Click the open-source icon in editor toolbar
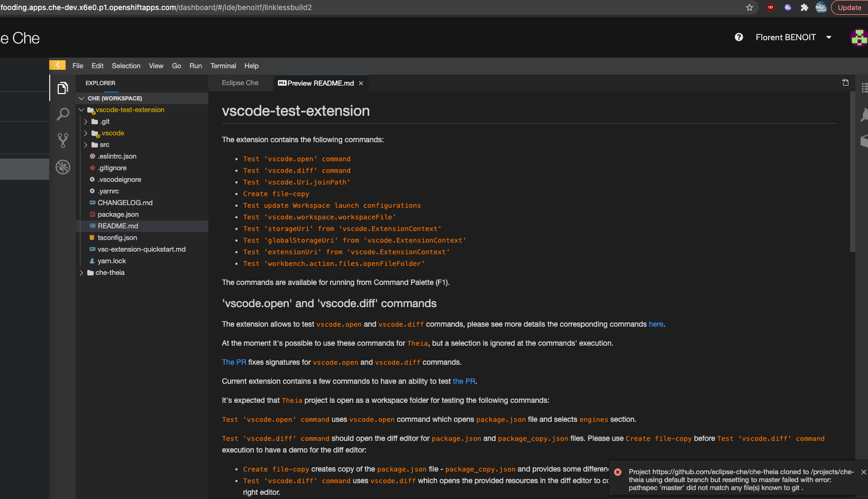This screenshot has height=499, width=868. tap(845, 82)
